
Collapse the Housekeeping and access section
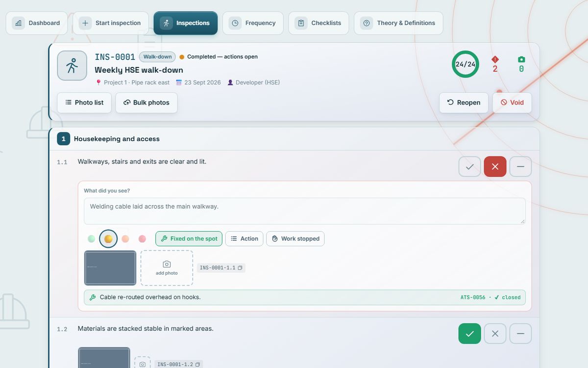tap(294, 139)
